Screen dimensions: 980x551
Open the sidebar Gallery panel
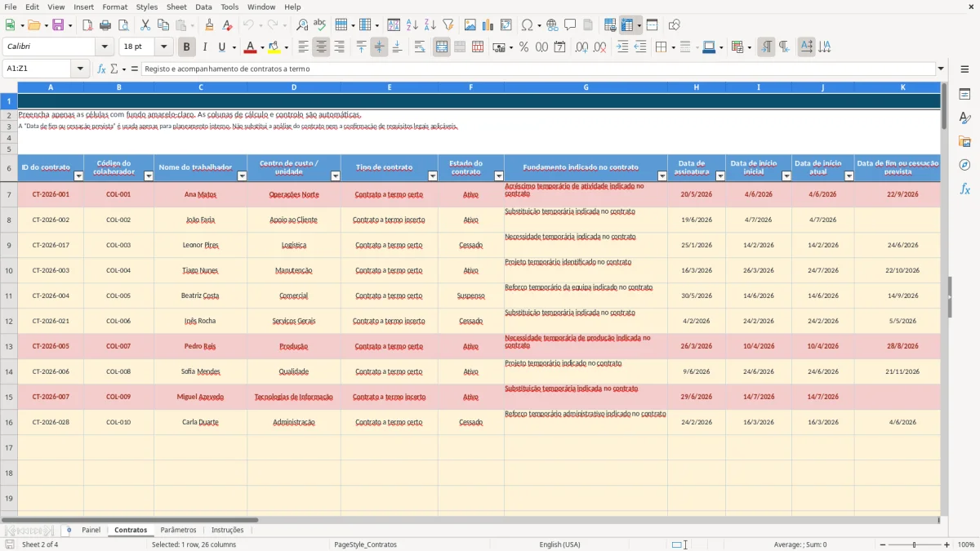click(x=964, y=141)
